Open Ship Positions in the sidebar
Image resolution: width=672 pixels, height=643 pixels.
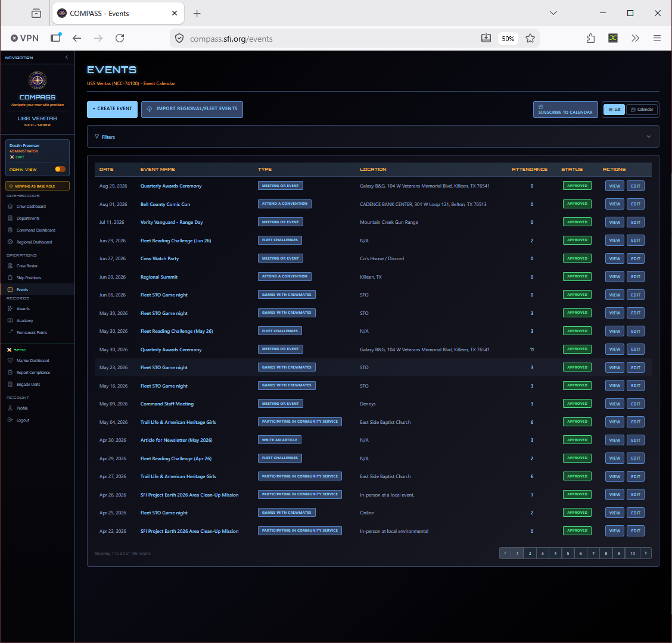pyautogui.click(x=29, y=277)
